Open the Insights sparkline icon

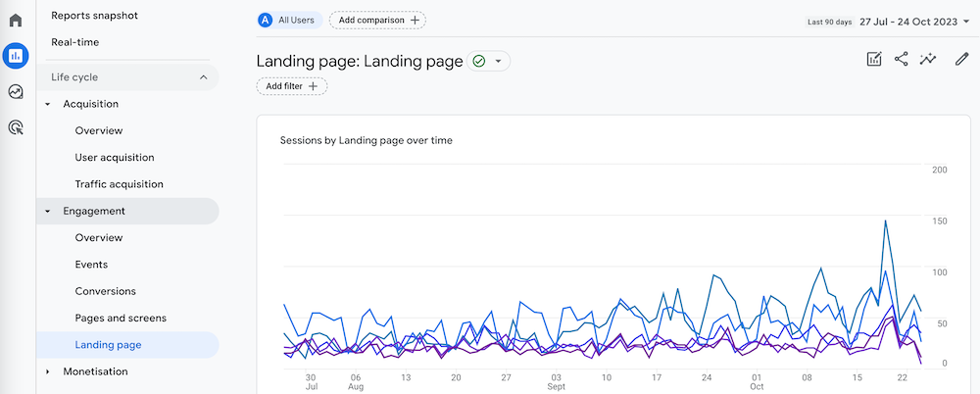click(928, 60)
